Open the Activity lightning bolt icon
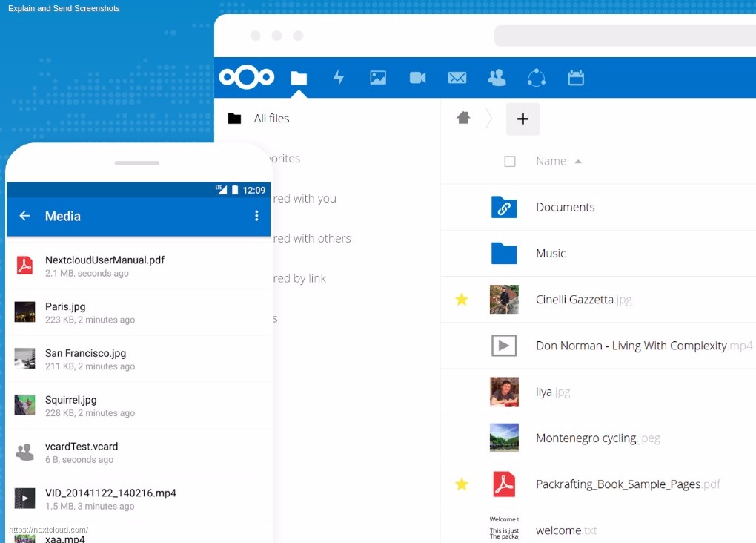Image resolution: width=756 pixels, height=543 pixels. click(x=339, y=78)
